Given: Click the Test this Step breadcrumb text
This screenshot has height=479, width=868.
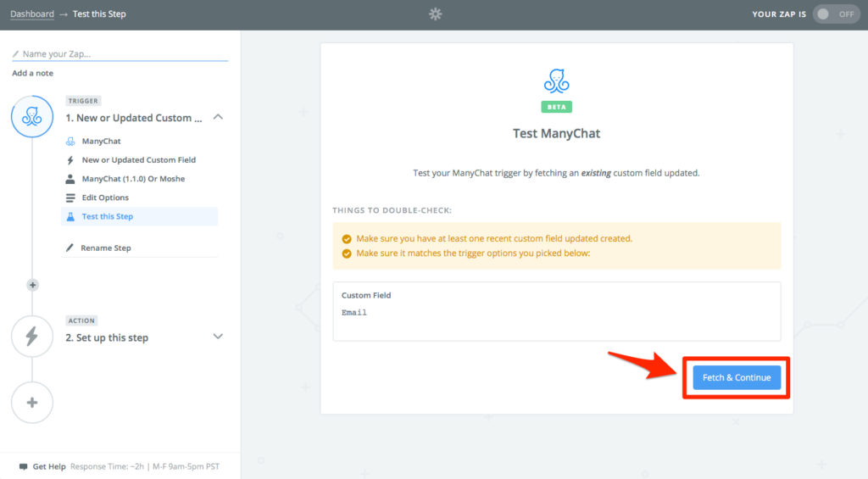Looking at the screenshot, I should (x=99, y=14).
